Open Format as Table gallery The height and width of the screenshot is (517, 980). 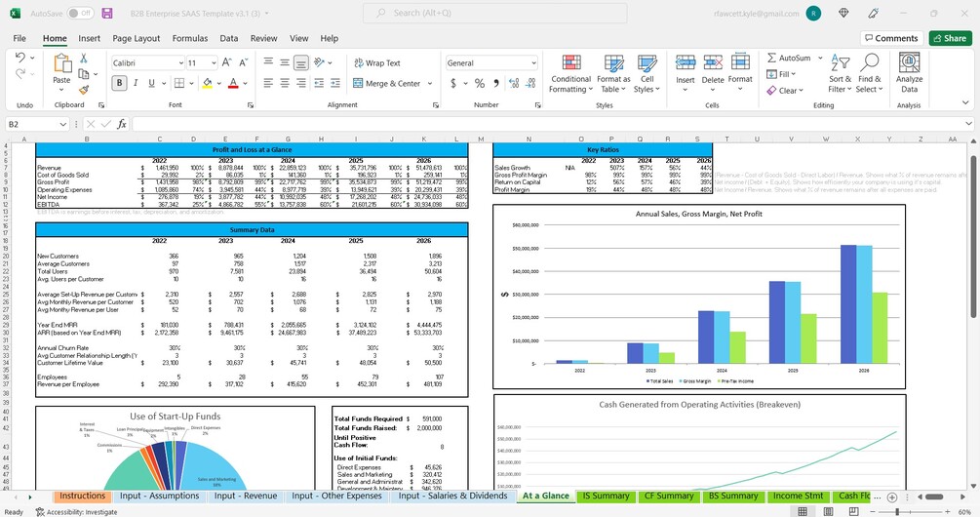[613, 74]
